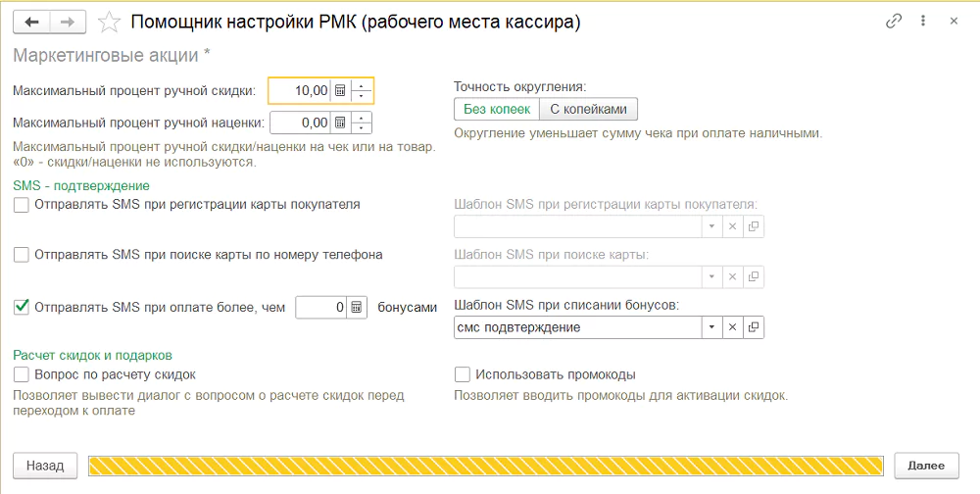Enable 'Отправлять SMS при регистрации карты покупателя'

(22, 205)
